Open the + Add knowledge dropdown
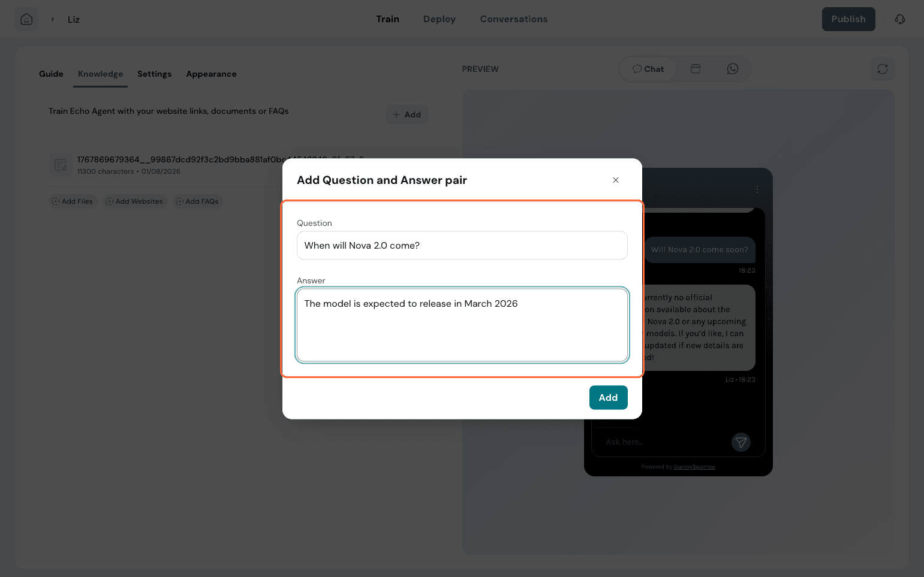Screen dimensions: 924x577 (x=407, y=114)
